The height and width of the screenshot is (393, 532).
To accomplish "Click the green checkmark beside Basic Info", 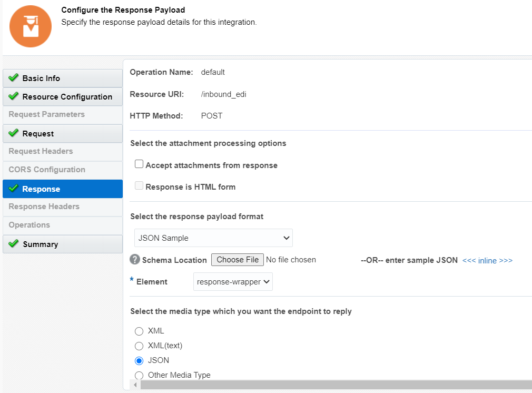I will (14, 78).
